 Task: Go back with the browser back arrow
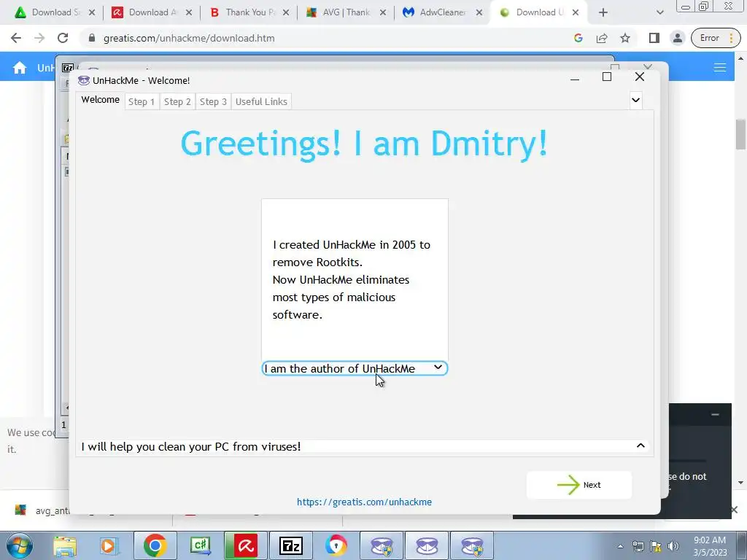click(16, 38)
